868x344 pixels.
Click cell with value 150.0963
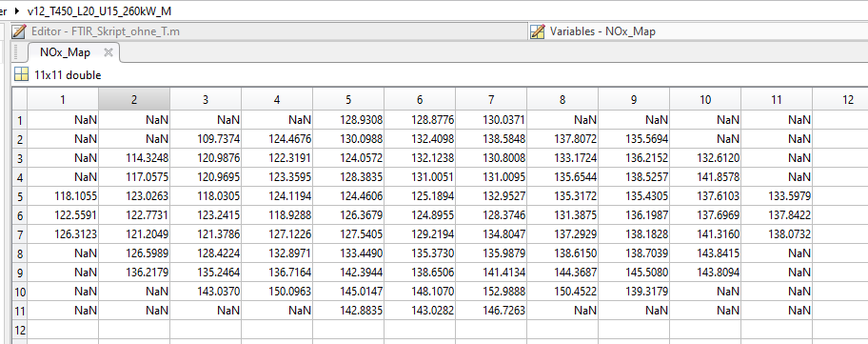tap(277, 292)
